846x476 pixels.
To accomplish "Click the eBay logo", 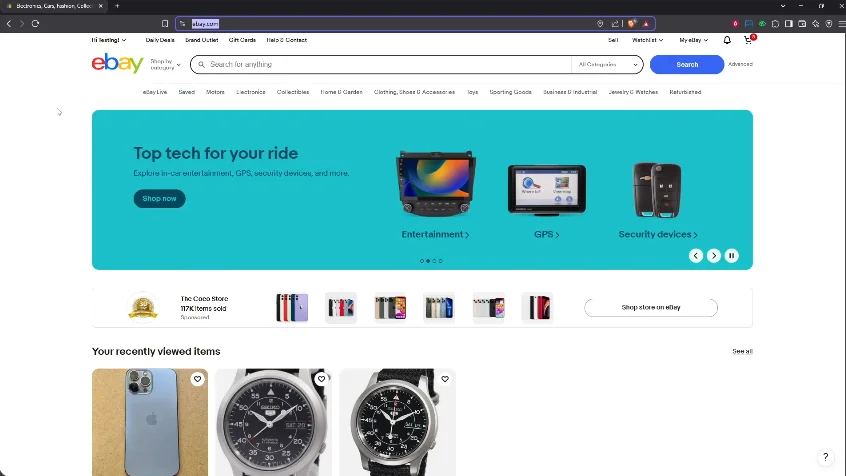I will [117, 64].
